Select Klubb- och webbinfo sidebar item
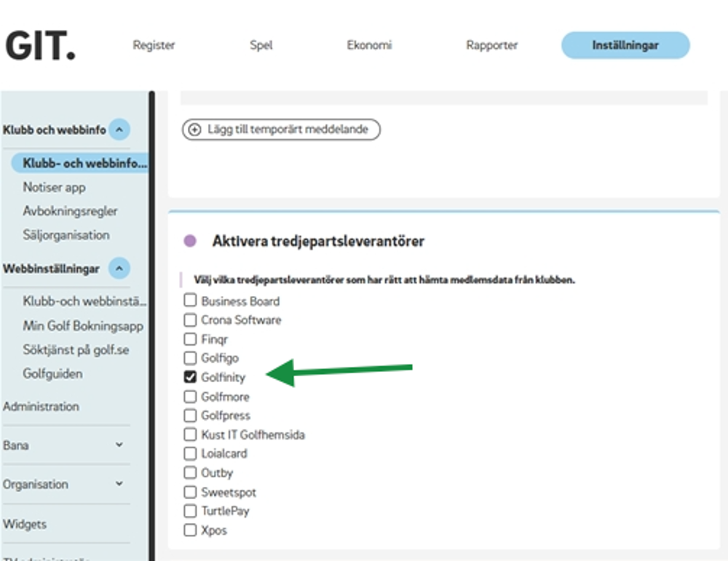This screenshot has height=561, width=728. click(80, 163)
